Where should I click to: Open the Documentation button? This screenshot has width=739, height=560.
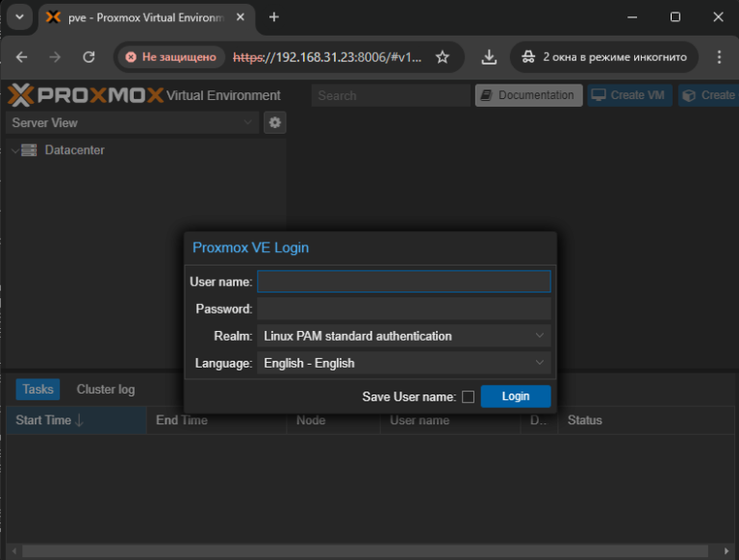tap(528, 95)
